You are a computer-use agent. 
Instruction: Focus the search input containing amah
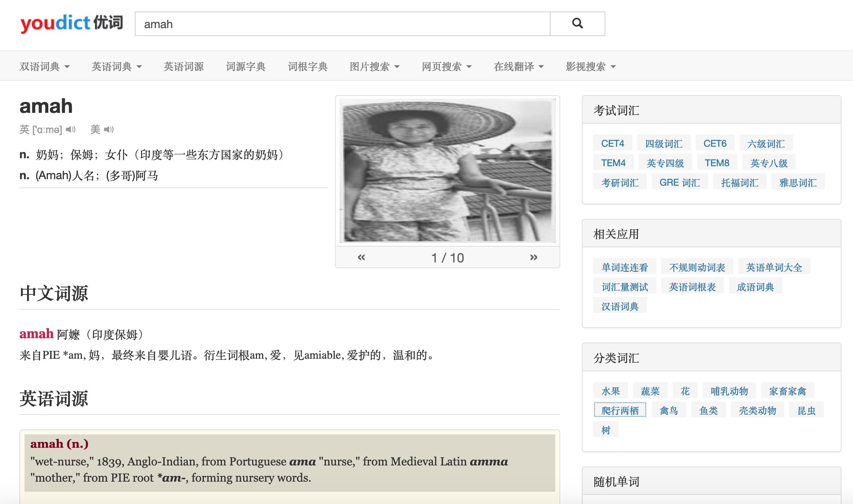342,24
